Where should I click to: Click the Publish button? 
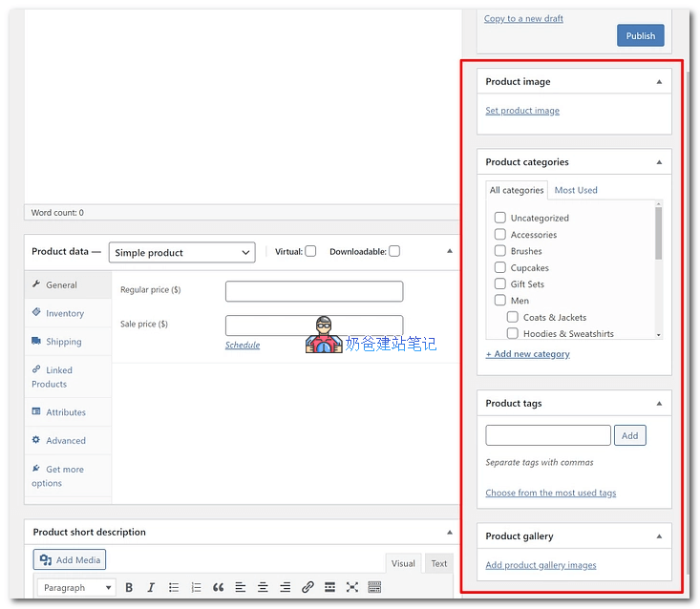[x=640, y=35]
